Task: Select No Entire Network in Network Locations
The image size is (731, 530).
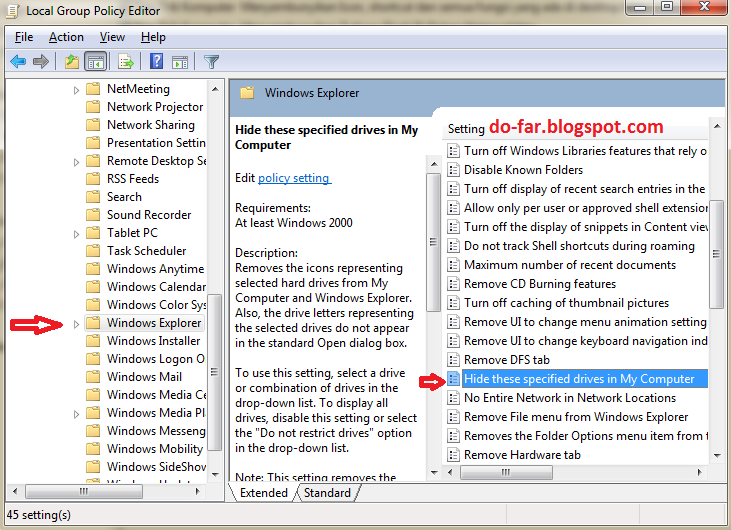Action: 570,398
